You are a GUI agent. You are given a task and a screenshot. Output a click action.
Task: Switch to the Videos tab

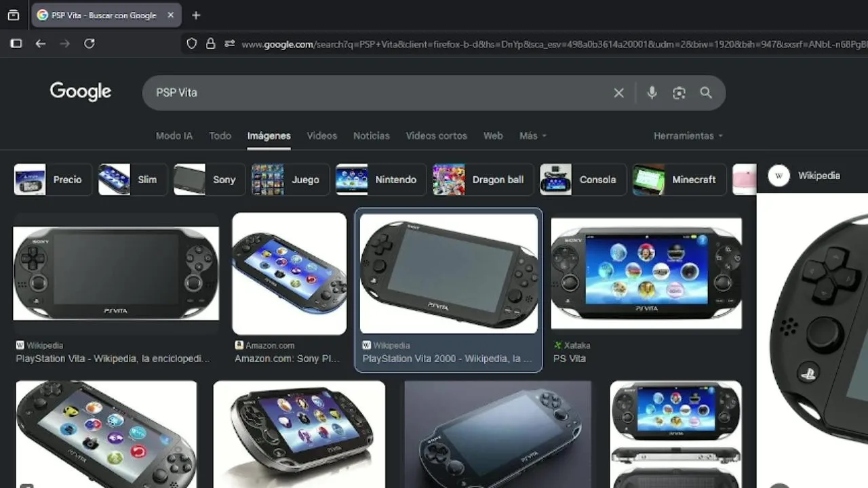[x=322, y=136]
